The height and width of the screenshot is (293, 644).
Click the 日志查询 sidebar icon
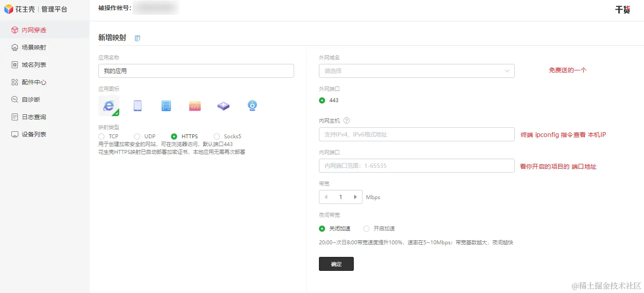pyautogui.click(x=15, y=117)
